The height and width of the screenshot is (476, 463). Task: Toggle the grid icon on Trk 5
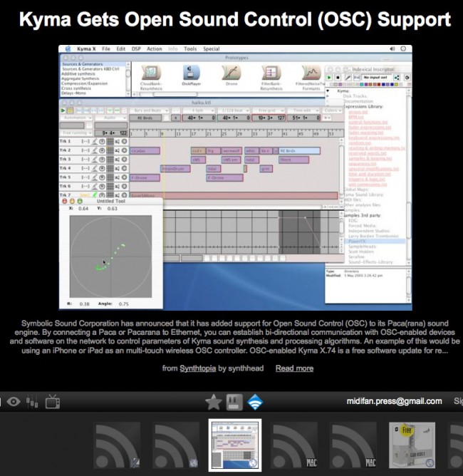[110, 177]
